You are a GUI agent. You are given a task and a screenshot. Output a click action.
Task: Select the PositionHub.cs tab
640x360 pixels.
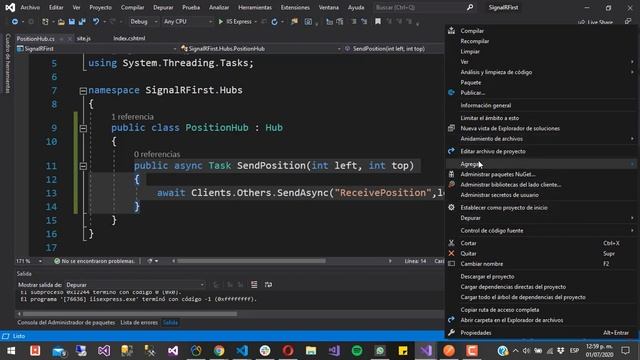click(x=36, y=38)
